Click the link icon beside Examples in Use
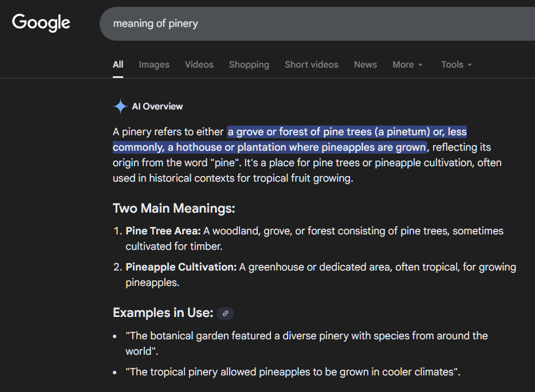Screen dimensions: 535x392 (226, 313)
